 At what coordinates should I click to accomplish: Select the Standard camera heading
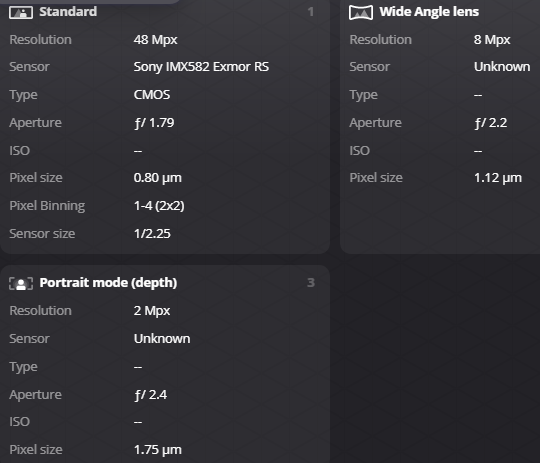click(x=68, y=12)
